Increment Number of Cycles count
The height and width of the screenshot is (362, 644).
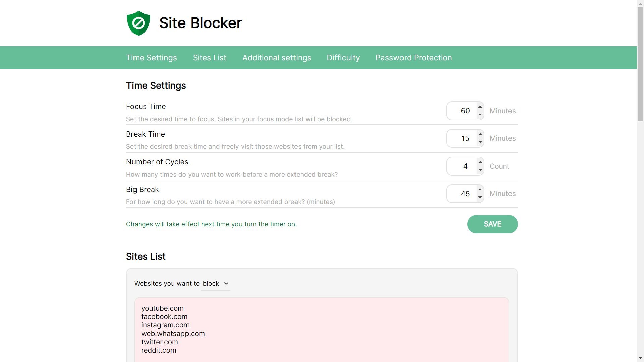pyautogui.click(x=480, y=162)
